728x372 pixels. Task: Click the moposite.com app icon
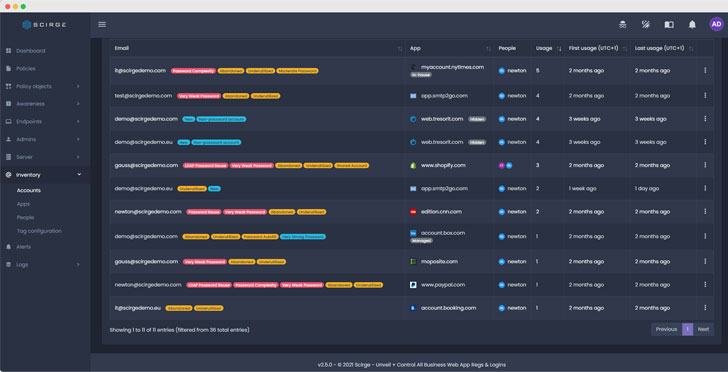click(413, 261)
